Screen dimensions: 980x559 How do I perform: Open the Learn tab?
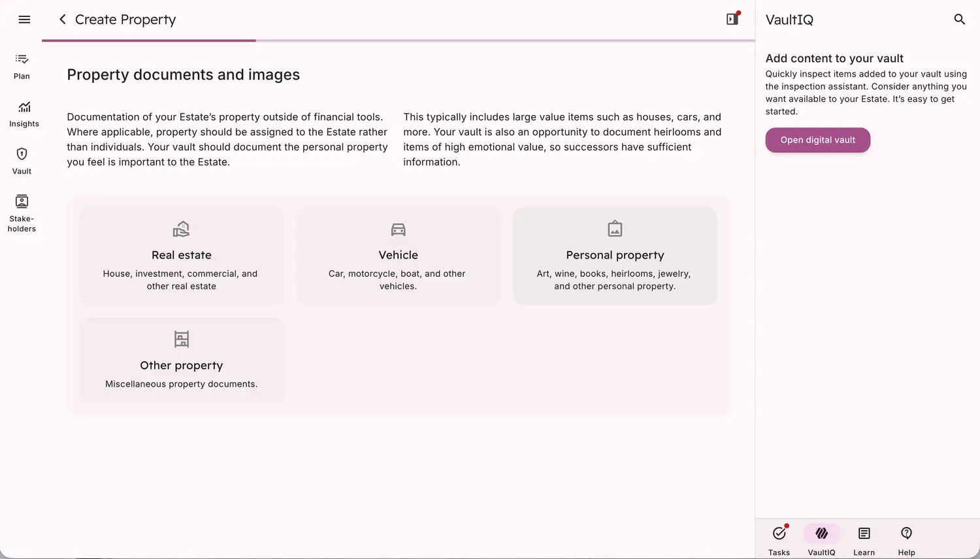864,540
